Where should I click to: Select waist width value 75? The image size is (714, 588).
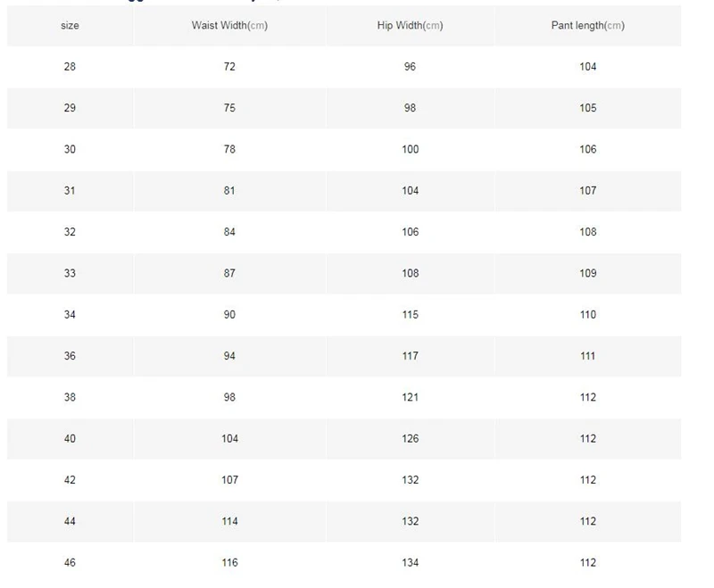(229, 108)
